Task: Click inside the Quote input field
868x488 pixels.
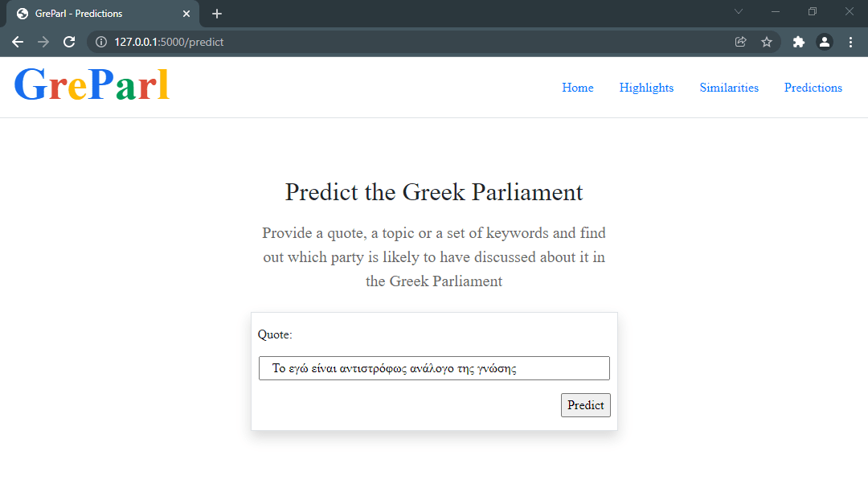Action: [434, 367]
